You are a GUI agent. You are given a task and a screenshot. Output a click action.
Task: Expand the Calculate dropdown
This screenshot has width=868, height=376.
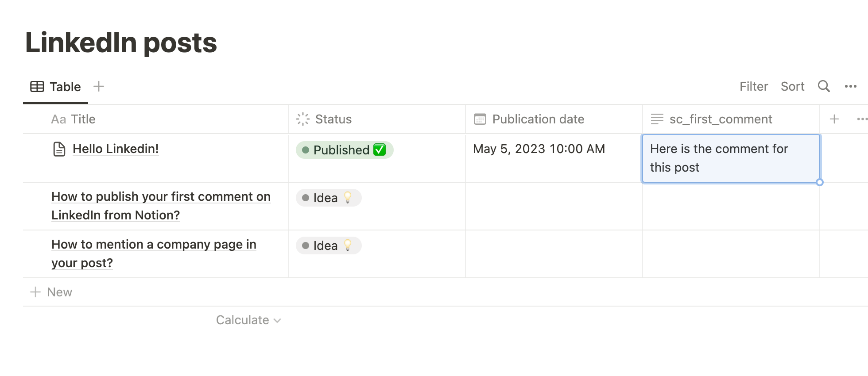[248, 320]
